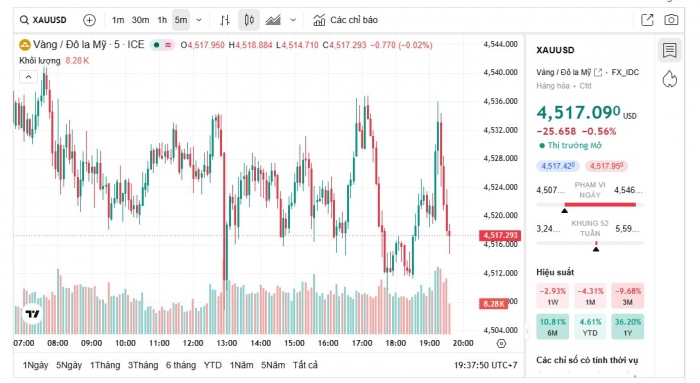Image resolution: width=700 pixels, height=383 pixels.
Task: Choose the area chart style icon
Action: (x=273, y=20)
